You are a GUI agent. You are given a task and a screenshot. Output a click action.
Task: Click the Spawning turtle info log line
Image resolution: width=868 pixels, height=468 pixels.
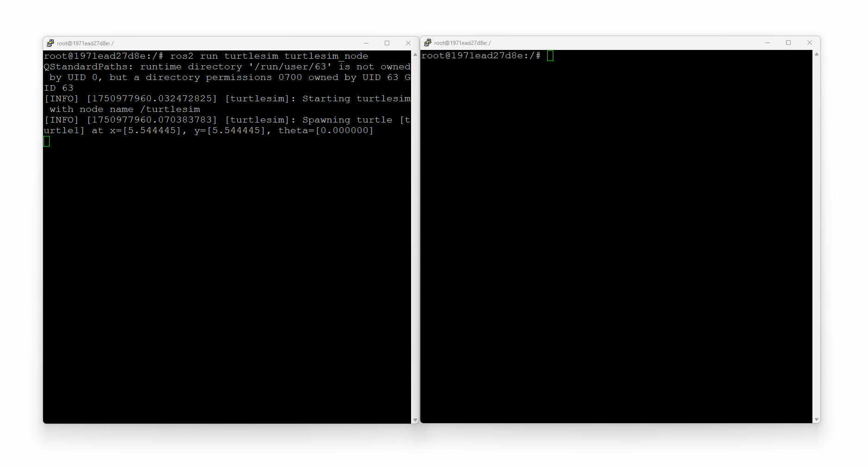(x=227, y=125)
